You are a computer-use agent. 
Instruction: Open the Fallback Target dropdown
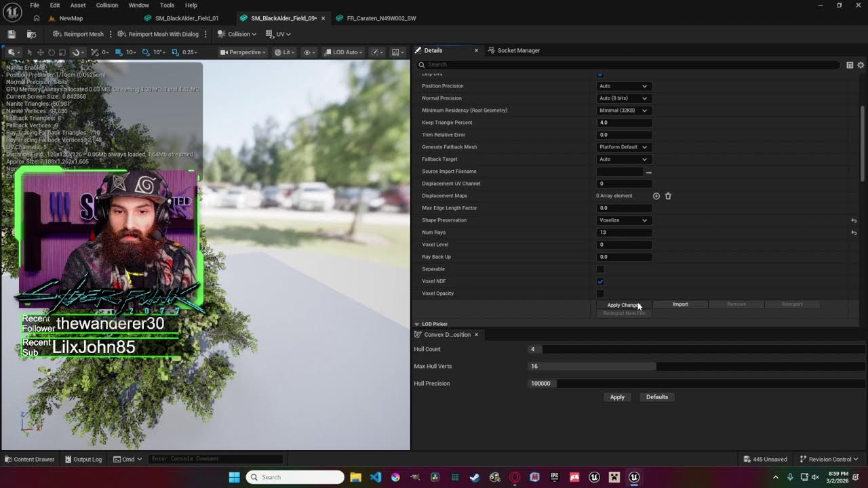623,159
